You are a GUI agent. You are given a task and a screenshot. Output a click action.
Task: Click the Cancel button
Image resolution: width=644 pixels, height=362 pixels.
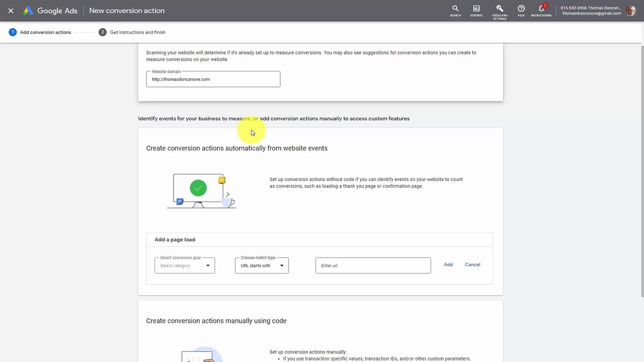click(472, 264)
